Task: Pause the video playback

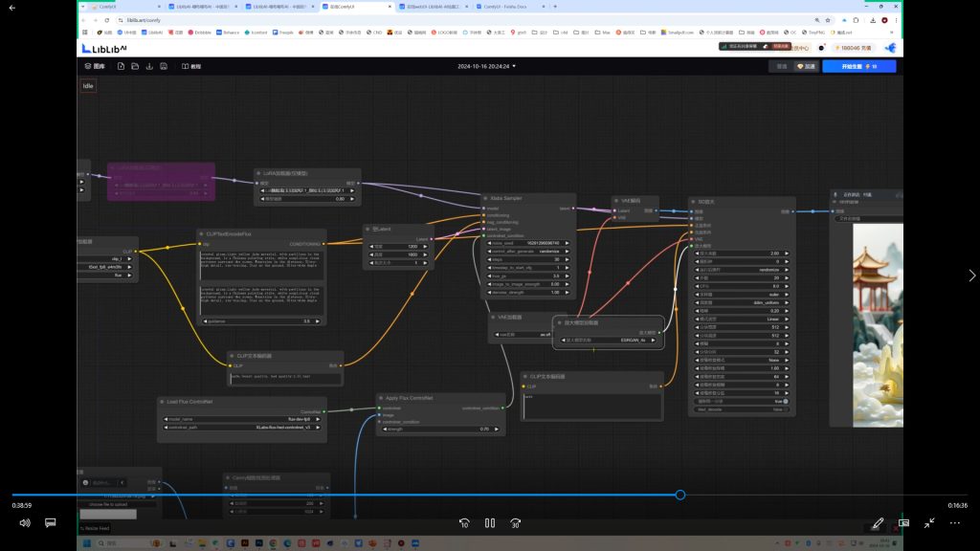Action: tap(490, 523)
